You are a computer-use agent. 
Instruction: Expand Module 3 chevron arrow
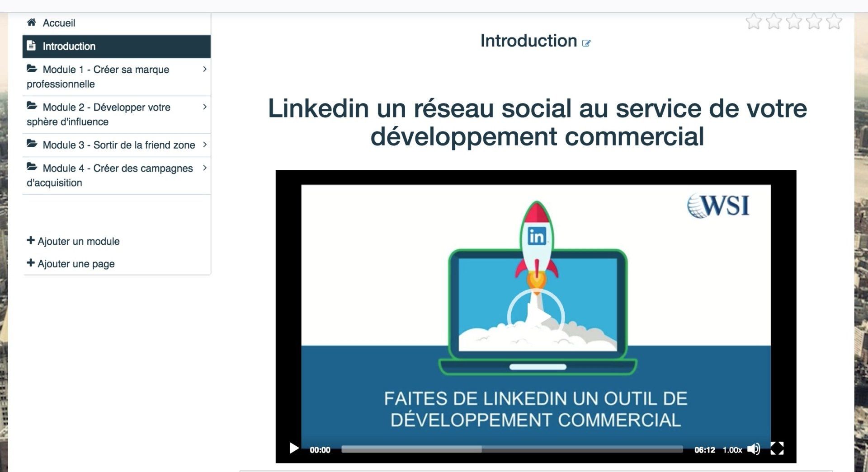(x=205, y=145)
